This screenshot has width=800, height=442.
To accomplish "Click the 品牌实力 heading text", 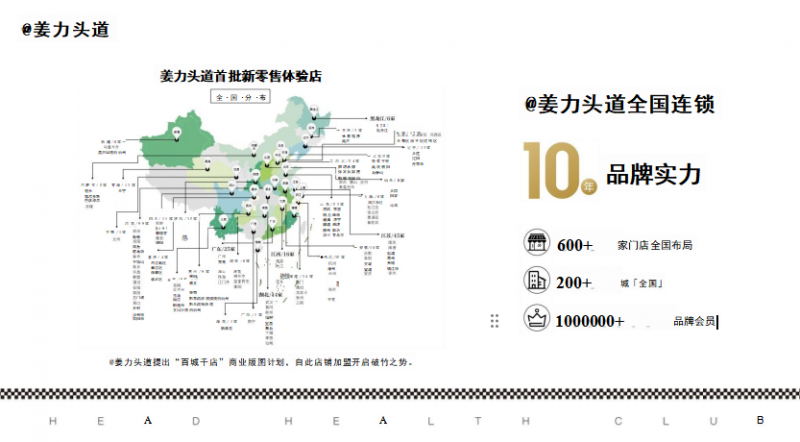I will (653, 174).
